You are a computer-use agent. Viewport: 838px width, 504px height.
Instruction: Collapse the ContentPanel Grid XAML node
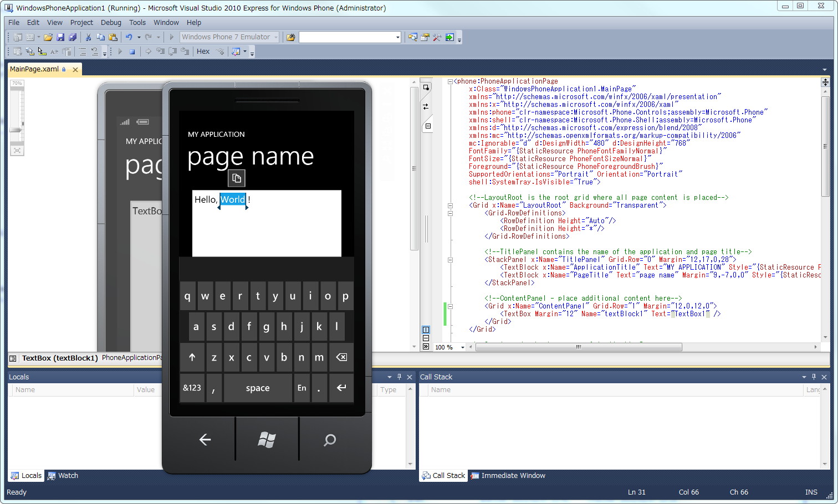point(450,306)
